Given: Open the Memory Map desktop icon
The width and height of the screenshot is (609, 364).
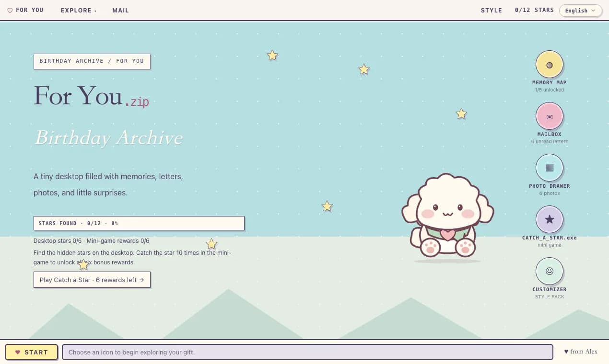Looking at the screenshot, I should coord(549,65).
